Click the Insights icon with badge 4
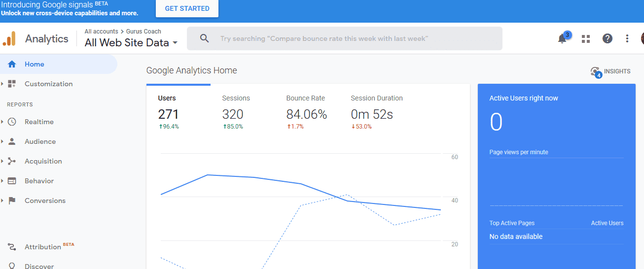 coord(596,72)
